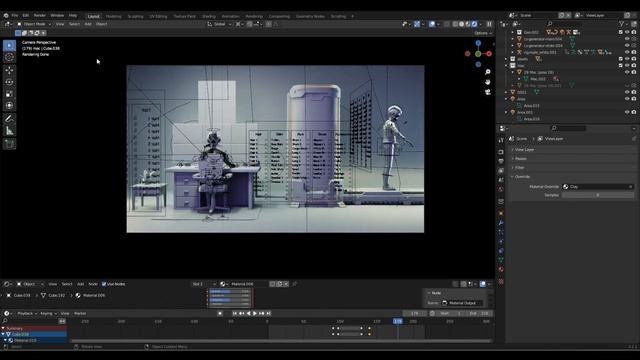Jump to the timeline start frame
The height and width of the screenshot is (360, 640).
235,313
